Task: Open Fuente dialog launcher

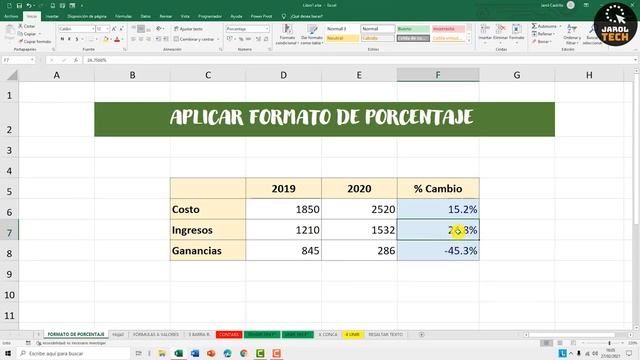Action: [124, 49]
